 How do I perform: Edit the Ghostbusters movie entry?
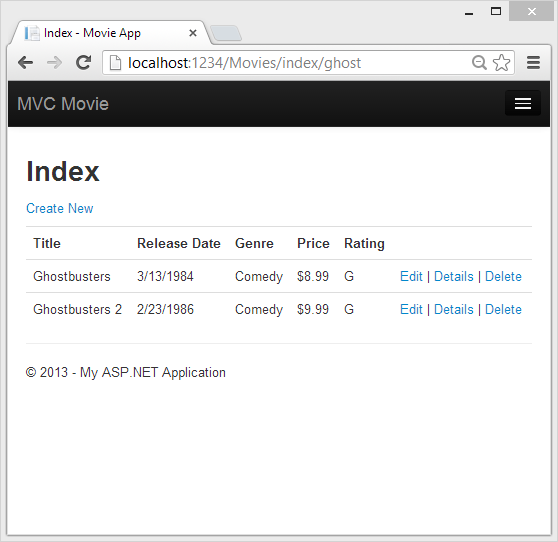[411, 277]
